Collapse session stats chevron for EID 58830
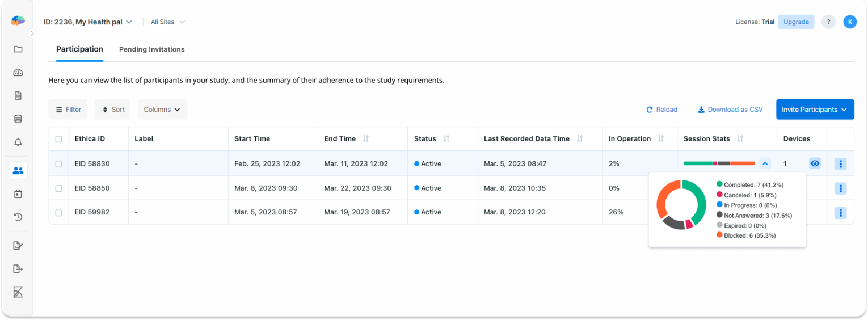Screen dimensions: 868x320 tap(765, 163)
